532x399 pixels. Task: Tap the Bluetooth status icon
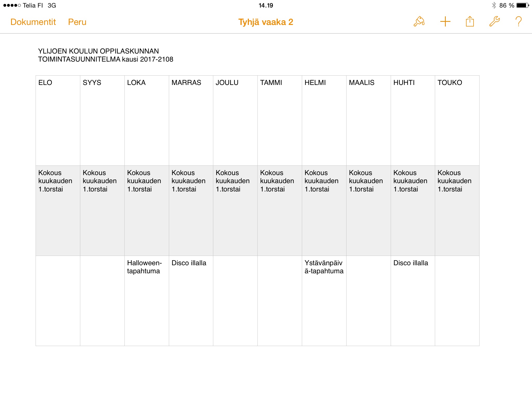pyautogui.click(x=494, y=5)
